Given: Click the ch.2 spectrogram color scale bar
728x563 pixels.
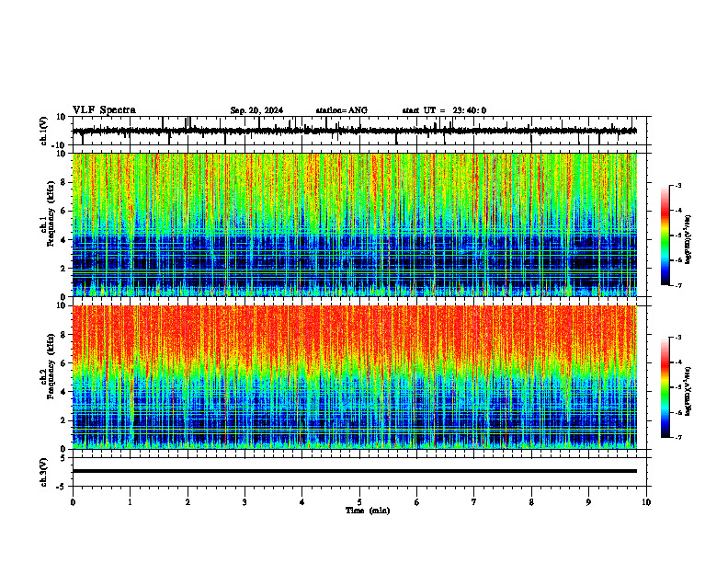Looking at the screenshot, I should click(665, 387).
